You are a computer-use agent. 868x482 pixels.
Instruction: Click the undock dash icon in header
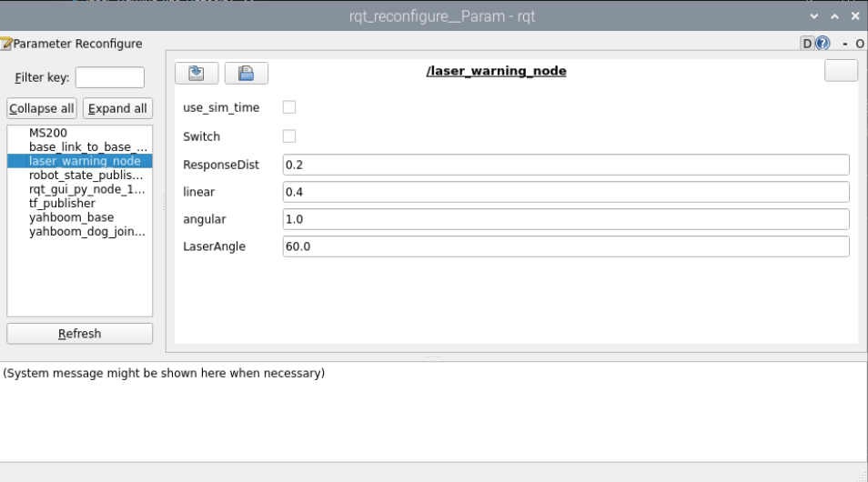[x=845, y=44]
